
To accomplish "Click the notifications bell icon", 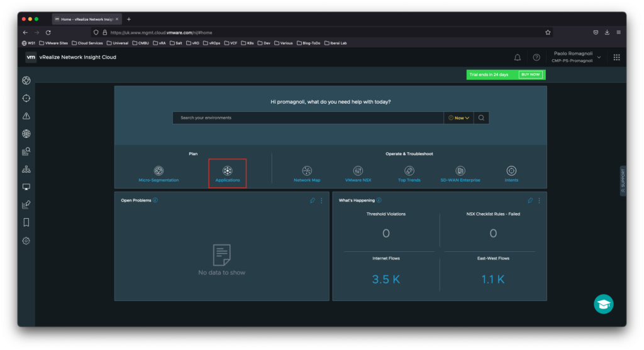I will 518,57.
